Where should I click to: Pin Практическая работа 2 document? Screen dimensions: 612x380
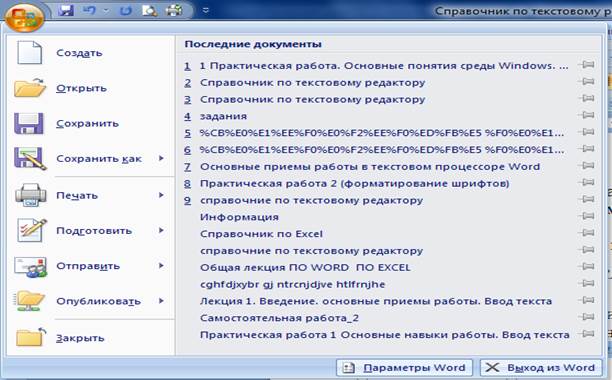coord(587,182)
